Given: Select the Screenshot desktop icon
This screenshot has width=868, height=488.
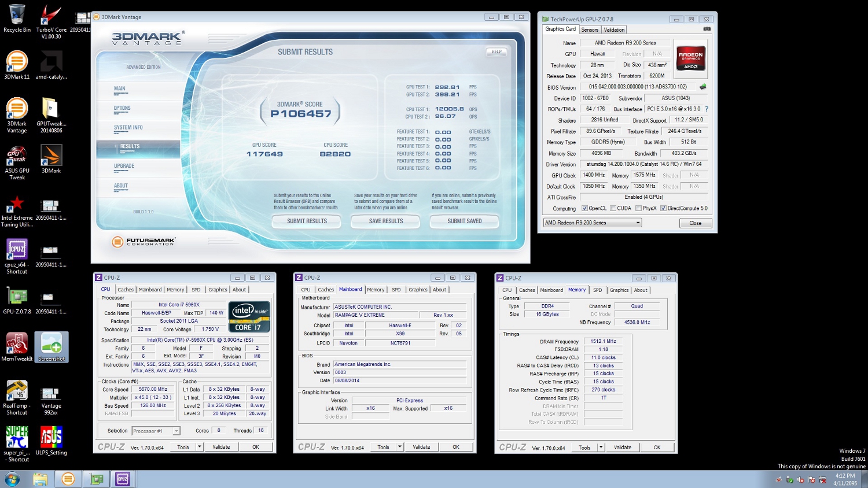Looking at the screenshot, I should click(x=51, y=347).
